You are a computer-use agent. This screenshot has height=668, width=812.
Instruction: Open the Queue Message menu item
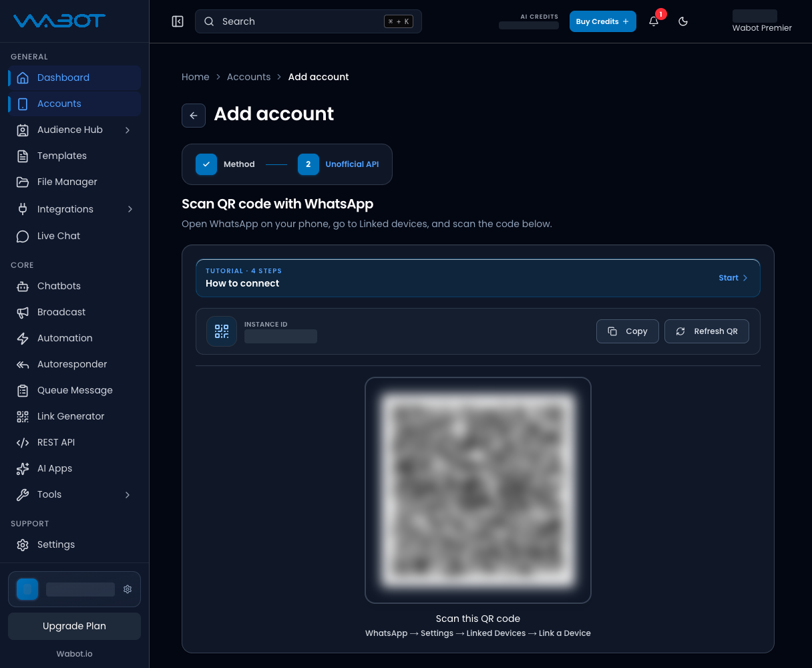click(75, 390)
